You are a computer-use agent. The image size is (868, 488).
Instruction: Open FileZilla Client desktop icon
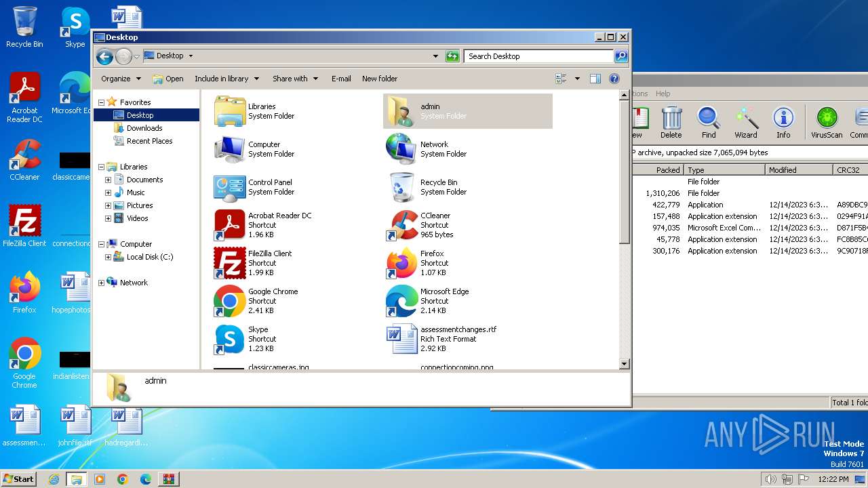click(x=24, y=226)
